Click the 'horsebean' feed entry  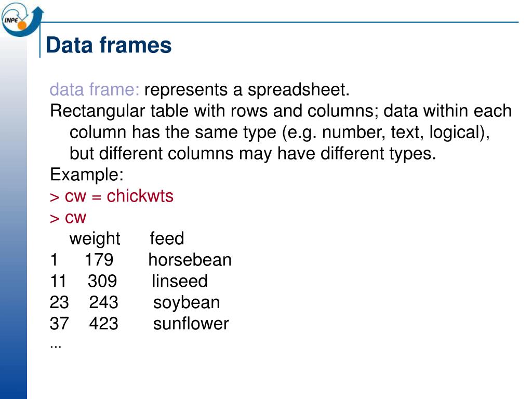[190, 260]
